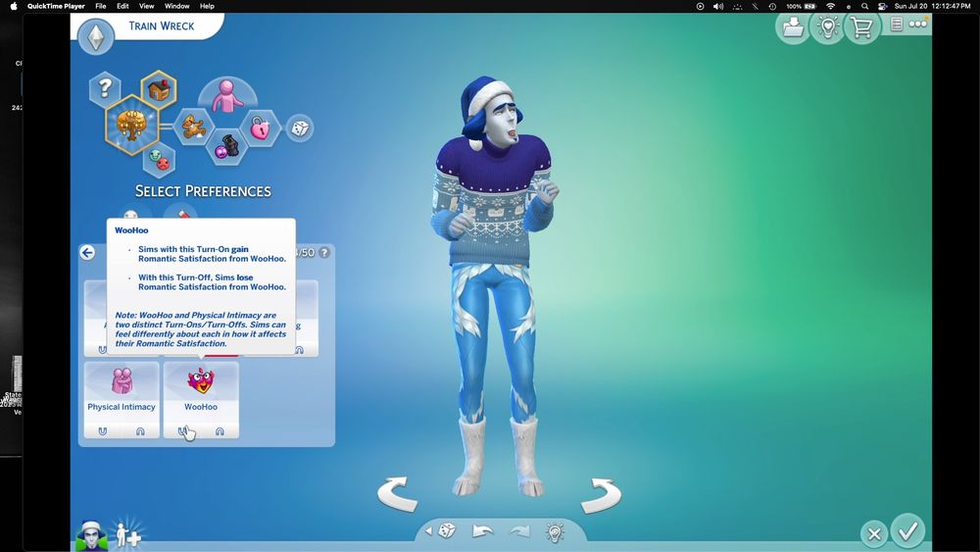Click the volume icon in the menu bar
Screen dimensions: 980x552
click(x=718, y=6)
